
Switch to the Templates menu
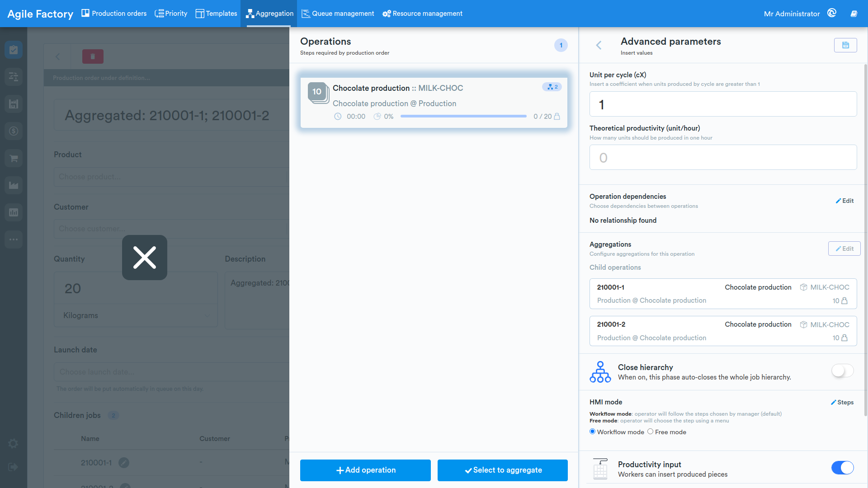pos(216,14)
